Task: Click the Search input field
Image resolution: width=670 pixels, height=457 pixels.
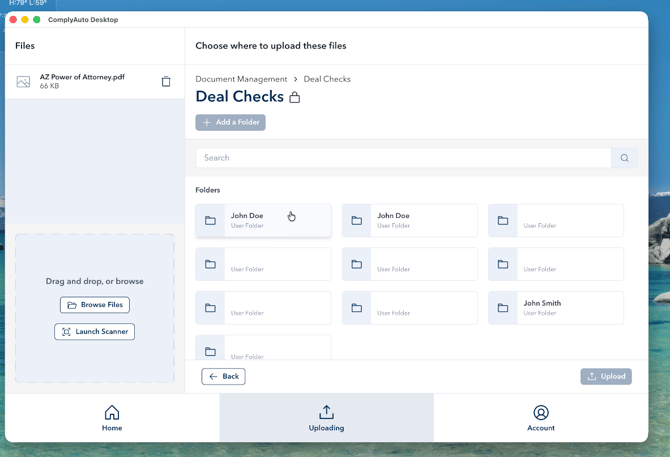Action: pyautogui.click(x=403, y=158)
